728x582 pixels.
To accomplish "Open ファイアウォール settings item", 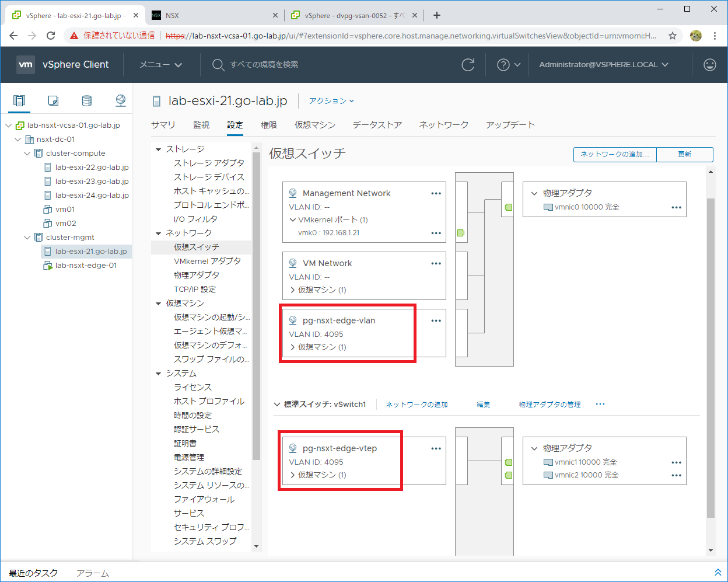I will [x=204, y=499].
